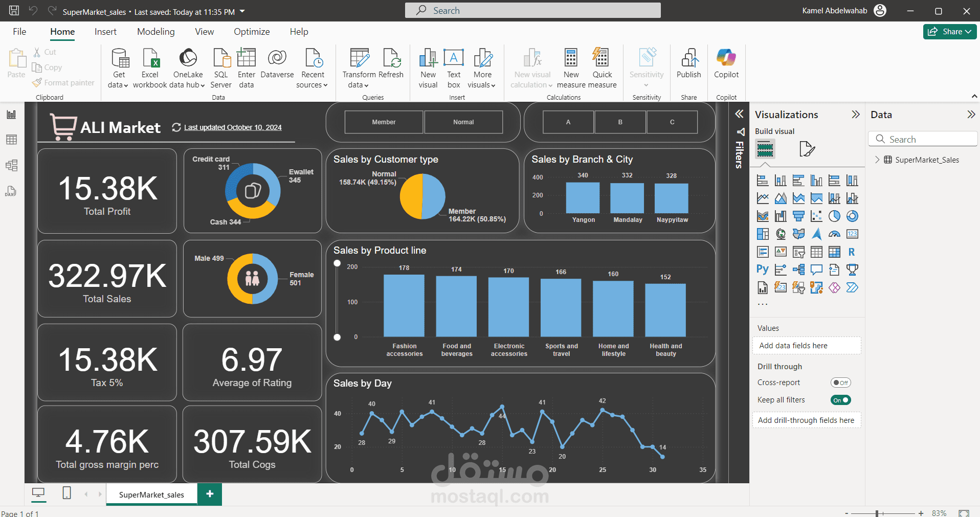The image size is (980, 517).
Task: Turn off the Keep all filters toggle
Action: pyautogui.click(x=840, y=400)
